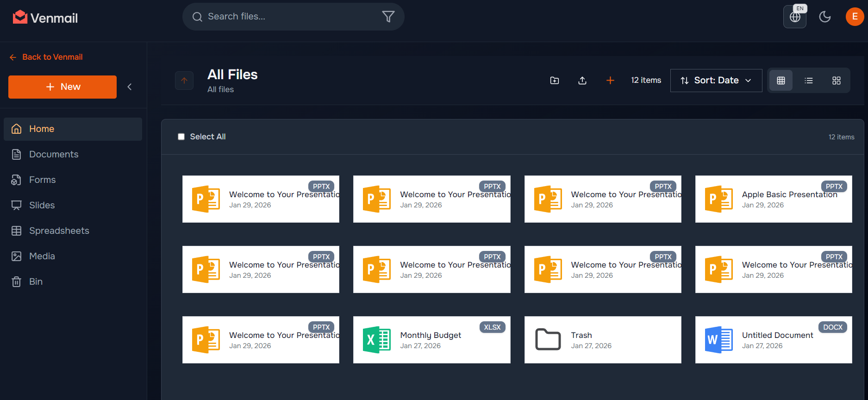Open the Sort: Date dropdown
The width and height of the screenshot is (868, 400).
point(716,81)
